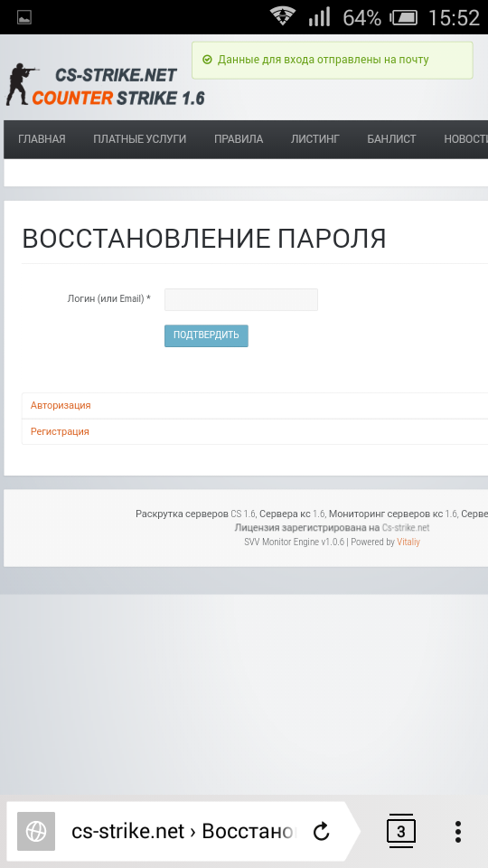Viewport: 488px width, 868px height.
Task: Tap the green check icon in notification
Action: 208,60
